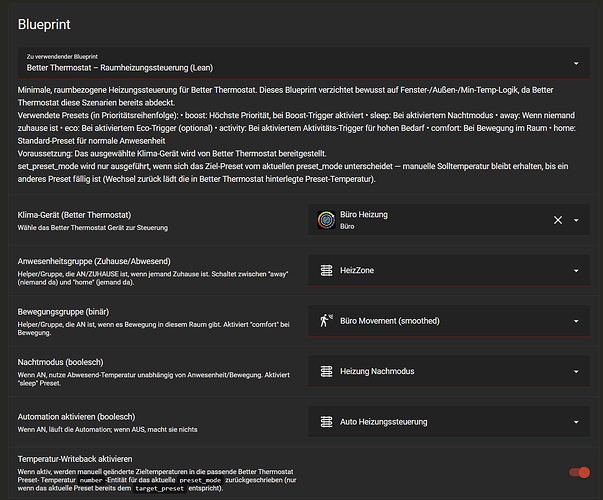
Task: Open the Auto Heizungssteuerung dropdown arrow
Action: [x=576, y=422]
